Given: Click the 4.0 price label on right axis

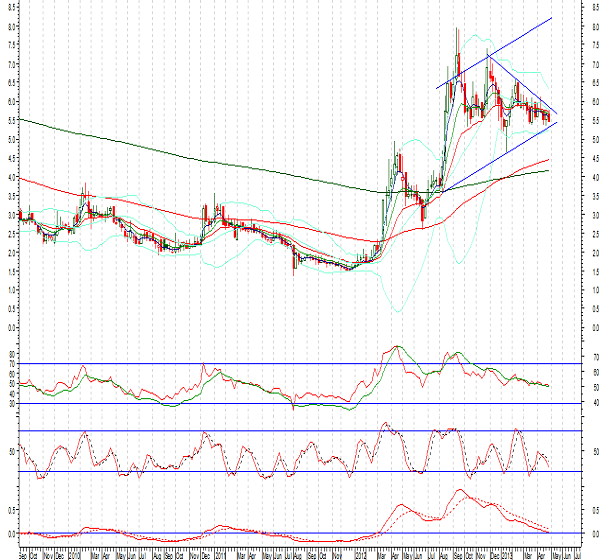Looking at the screenshot, I should click(x=568, y=177).
